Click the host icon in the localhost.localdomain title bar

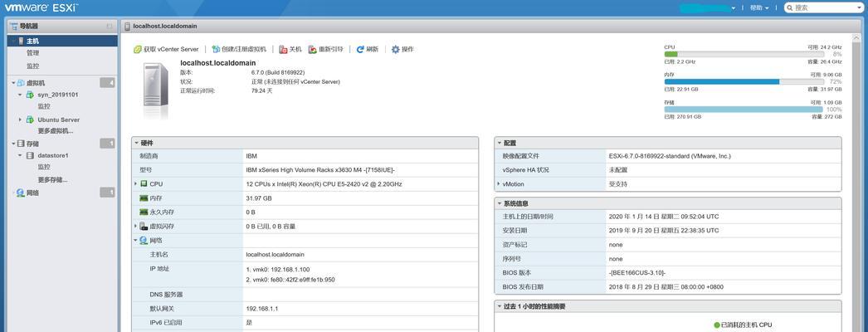click(x=127, y=26)
